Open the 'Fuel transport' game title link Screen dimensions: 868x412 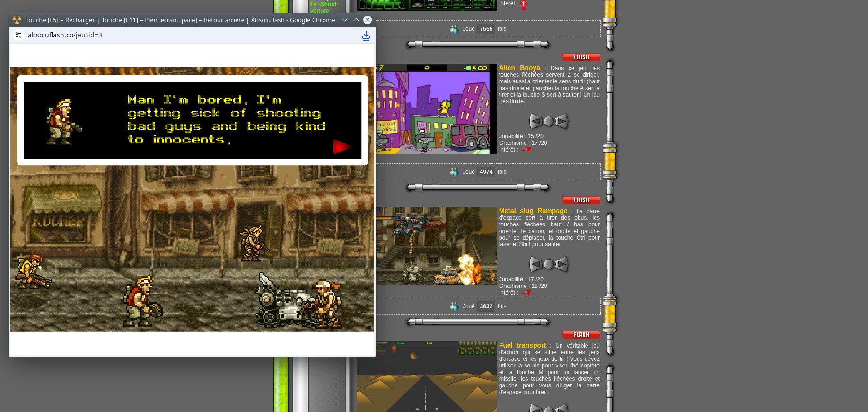point(522,345)
